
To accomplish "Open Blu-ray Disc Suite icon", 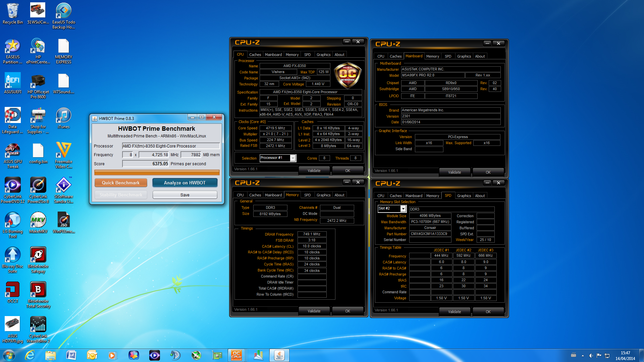I will [x=13, y=260].
